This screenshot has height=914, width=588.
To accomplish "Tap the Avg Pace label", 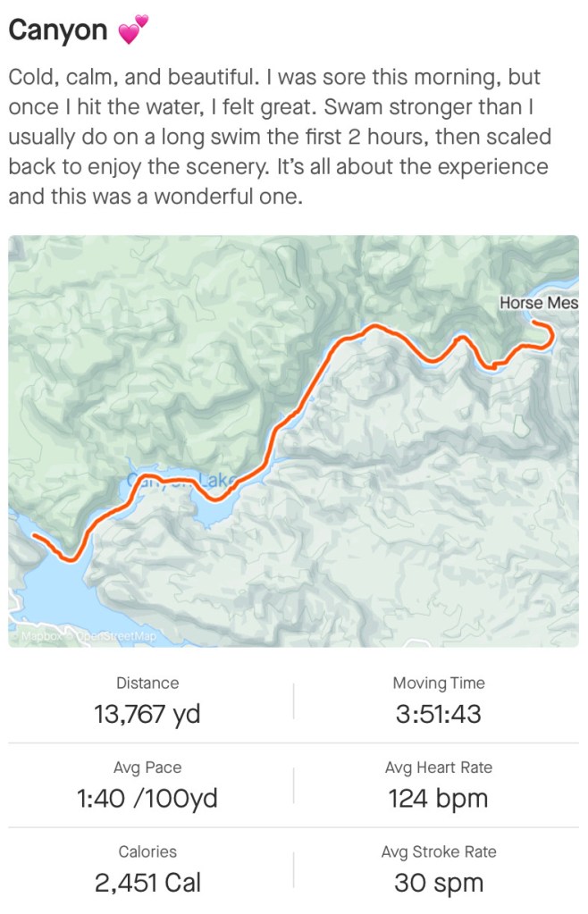I will pyautogui.click(x=147, y=767).
